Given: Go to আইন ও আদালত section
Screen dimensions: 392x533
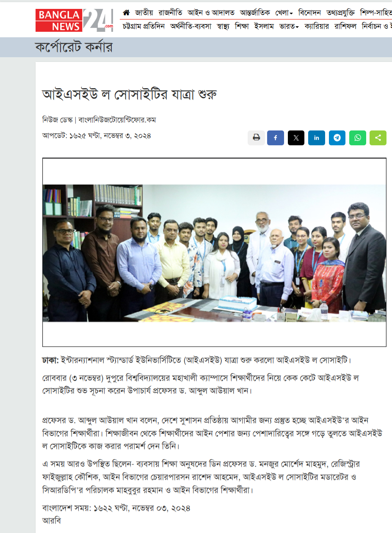Looking at the screenshot, I should pyautogui.click(x=211, y=13).
